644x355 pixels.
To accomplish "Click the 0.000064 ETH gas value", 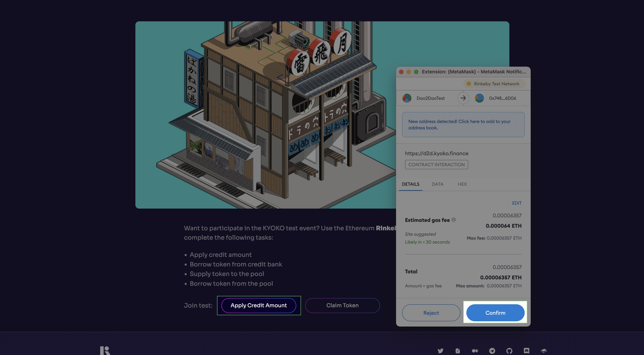I will 504,226.
